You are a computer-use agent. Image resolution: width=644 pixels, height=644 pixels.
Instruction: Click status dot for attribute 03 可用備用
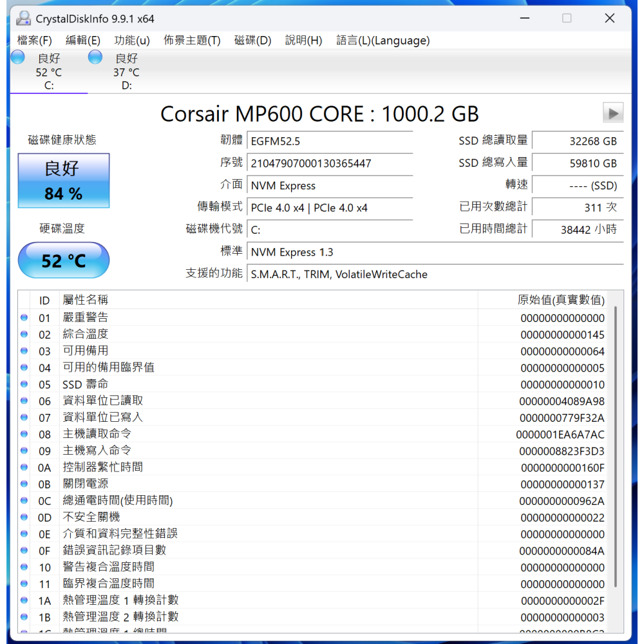point(24,351)
